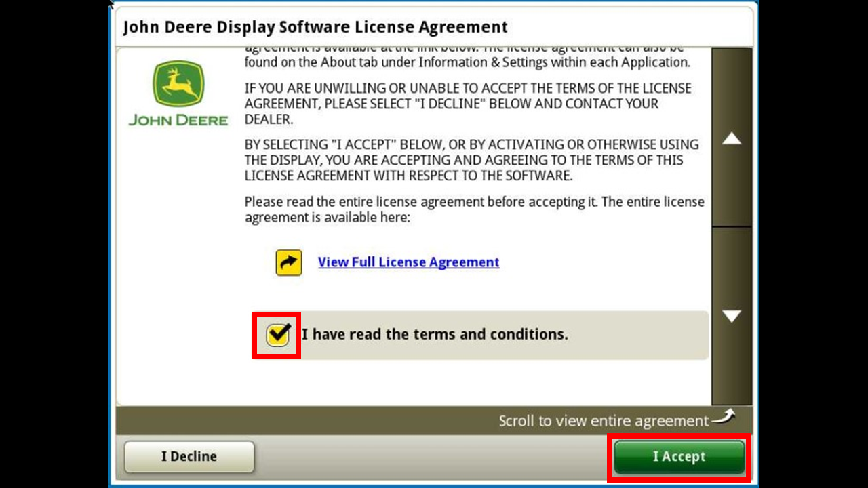Click the scroll up arrow
Screen dimensions: 868x488
732,138
